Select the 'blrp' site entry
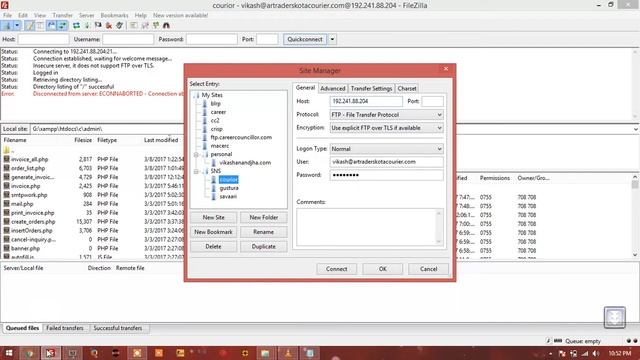Image resolution: width=640 pixels, height=360 pixels. coord(216,104)
